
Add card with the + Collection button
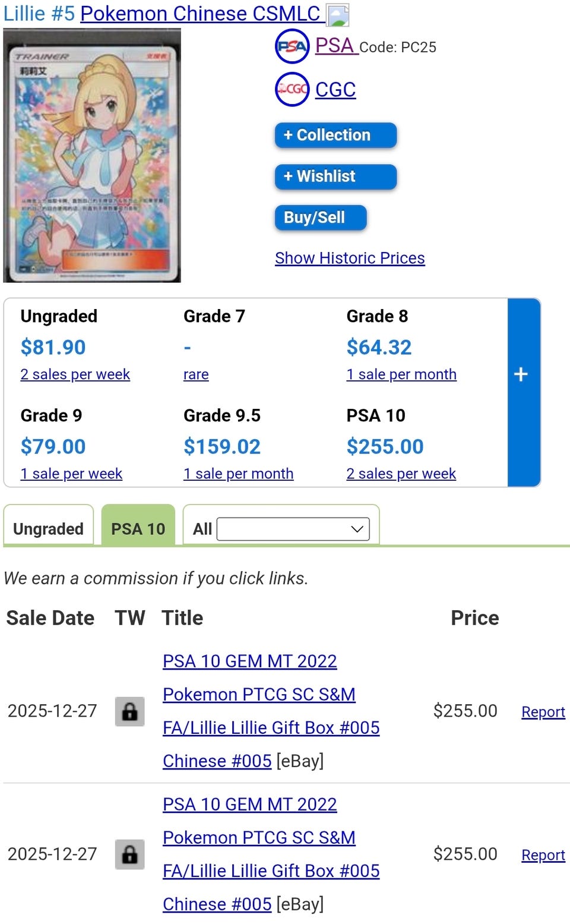click(335, 135)
